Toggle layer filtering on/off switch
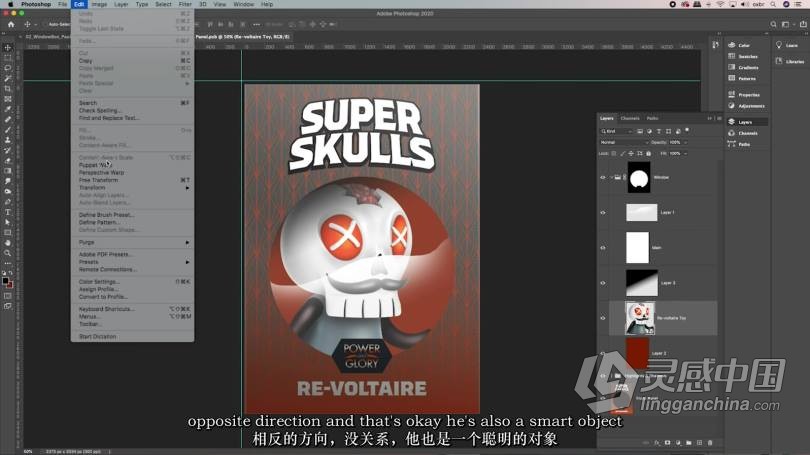Viewport: 810px width, 455px height. [x=687, y=130]
